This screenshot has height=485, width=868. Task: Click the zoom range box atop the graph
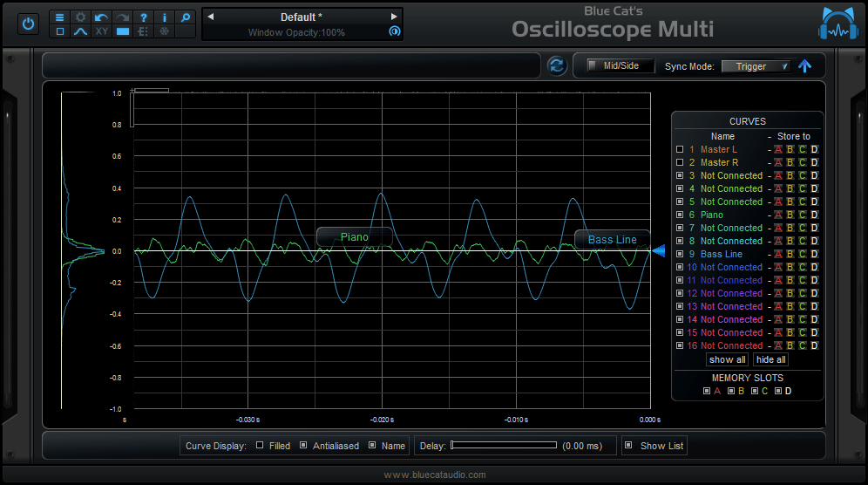pyautogui.click(x=150, y=90)
